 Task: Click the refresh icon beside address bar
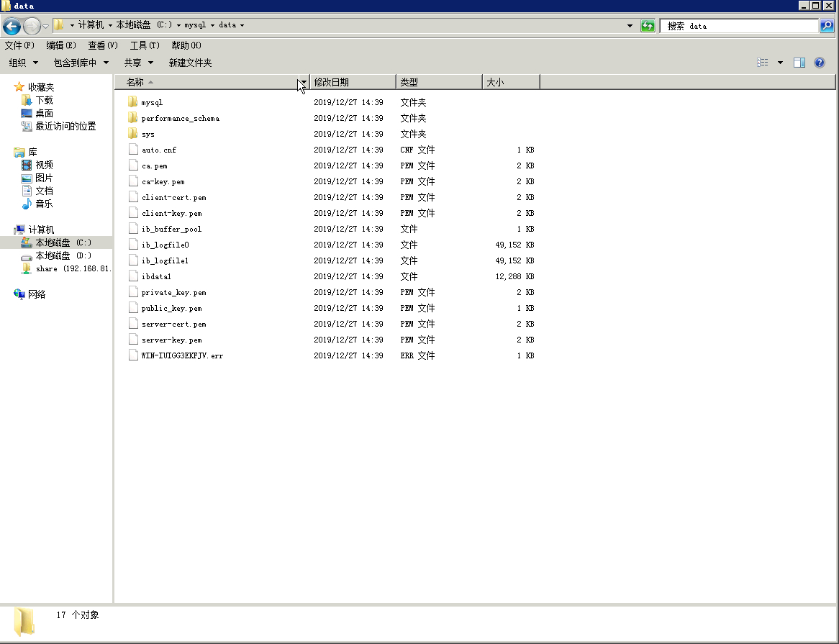pyautogui.click(x=648, y=26)
